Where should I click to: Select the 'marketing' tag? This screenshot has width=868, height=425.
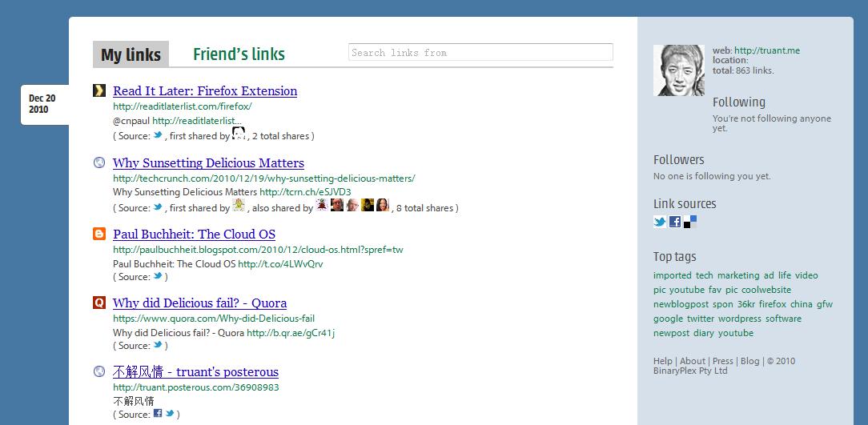(x=738, y=275)
